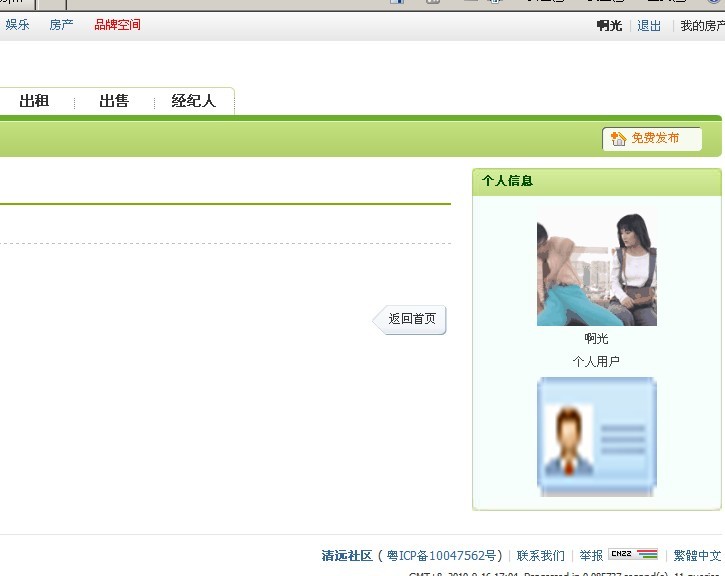Open the 房产 navigation link

pyautogui.click(x=61, y=25)
